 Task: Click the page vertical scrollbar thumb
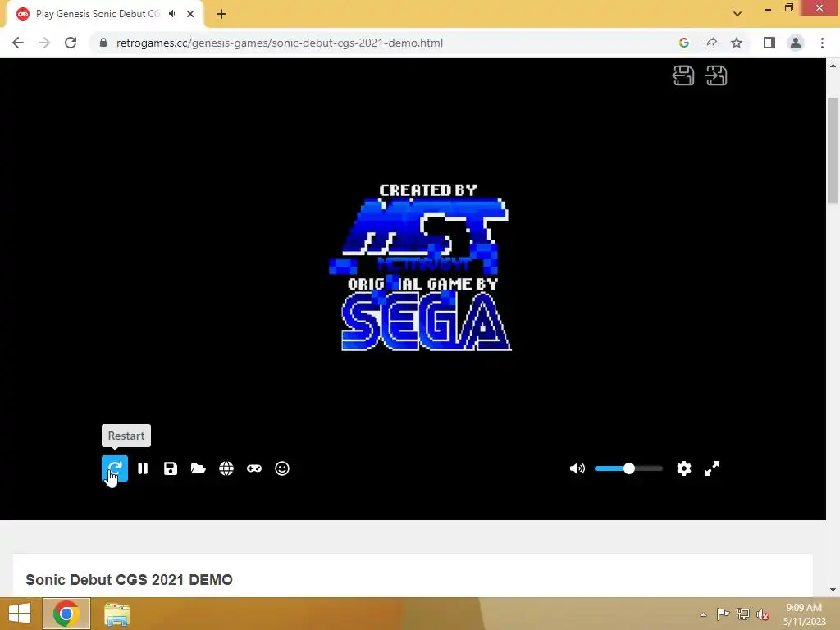point(833,151)
